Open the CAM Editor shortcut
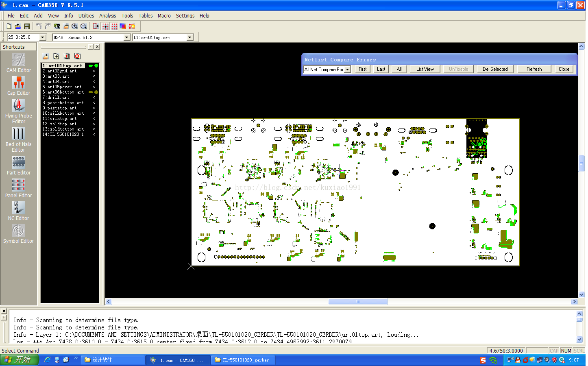 (18, 63)
